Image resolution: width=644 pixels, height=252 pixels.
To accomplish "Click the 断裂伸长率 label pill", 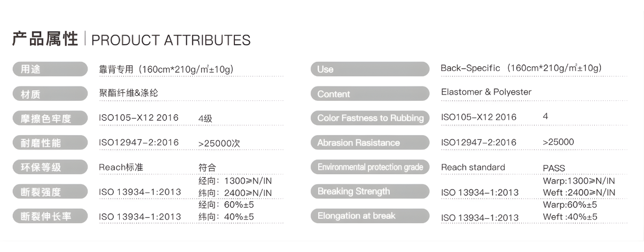I will pyautogui.click(x=49, y=216).
